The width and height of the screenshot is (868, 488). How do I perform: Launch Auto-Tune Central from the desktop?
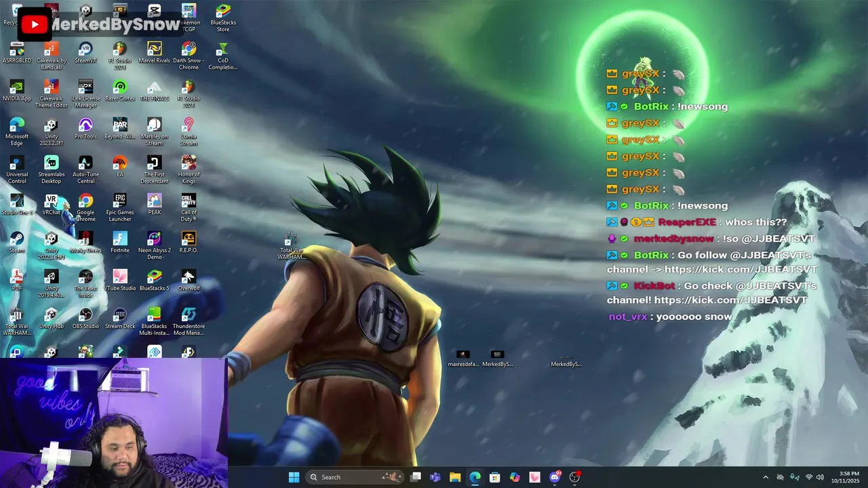point(85,169)
